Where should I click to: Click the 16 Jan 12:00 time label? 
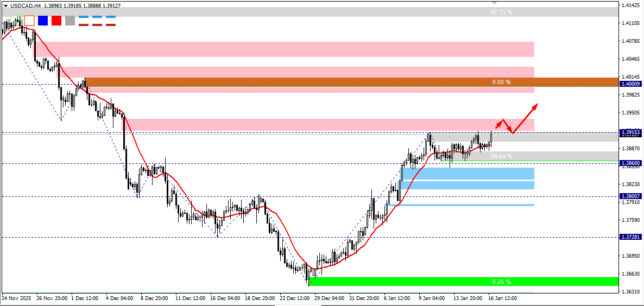[503, 298]
